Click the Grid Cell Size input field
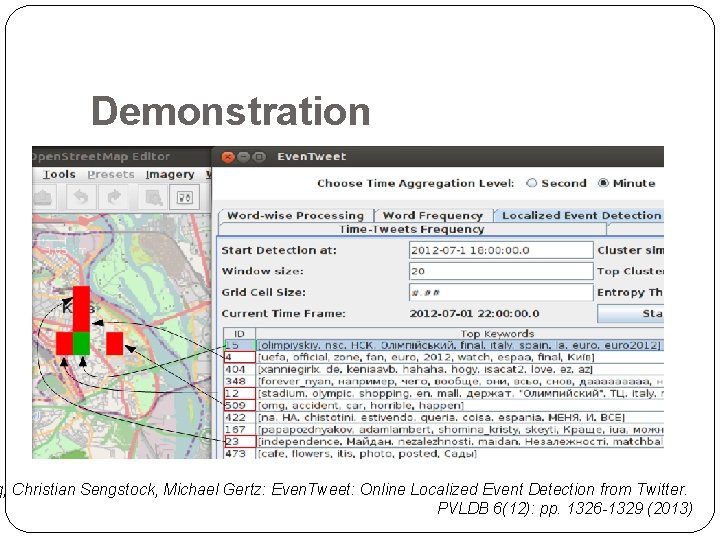Image resolution: width=720 pixels, height=540 pixels. [501, 292]
